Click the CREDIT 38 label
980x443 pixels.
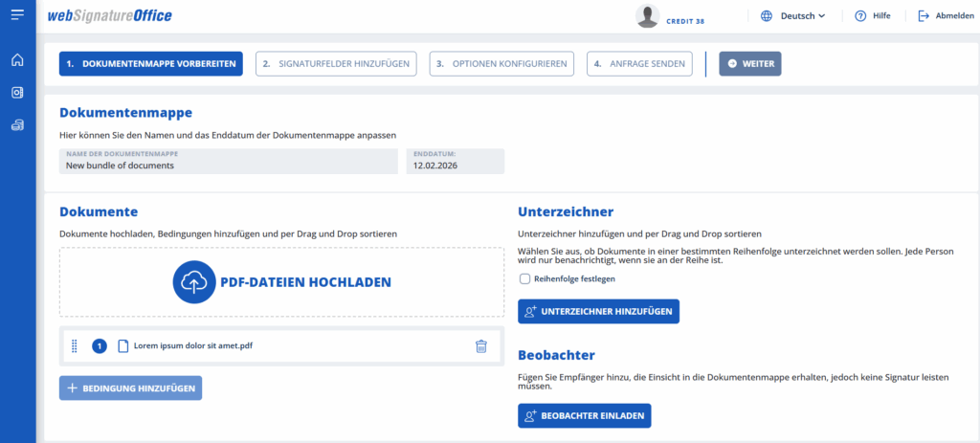tap(685, 21)
